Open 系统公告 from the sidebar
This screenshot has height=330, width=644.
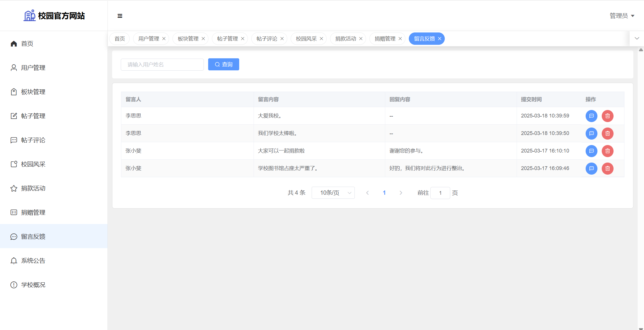pos(33,261)
